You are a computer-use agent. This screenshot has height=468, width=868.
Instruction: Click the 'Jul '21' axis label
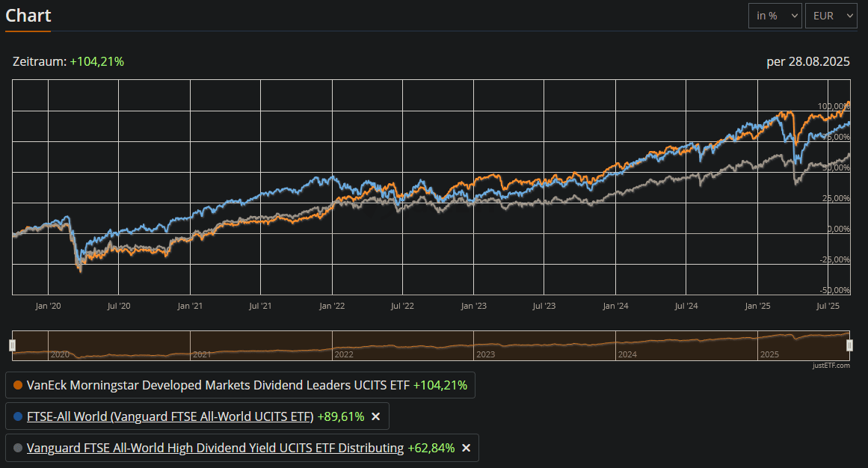(x=260, y=306)
